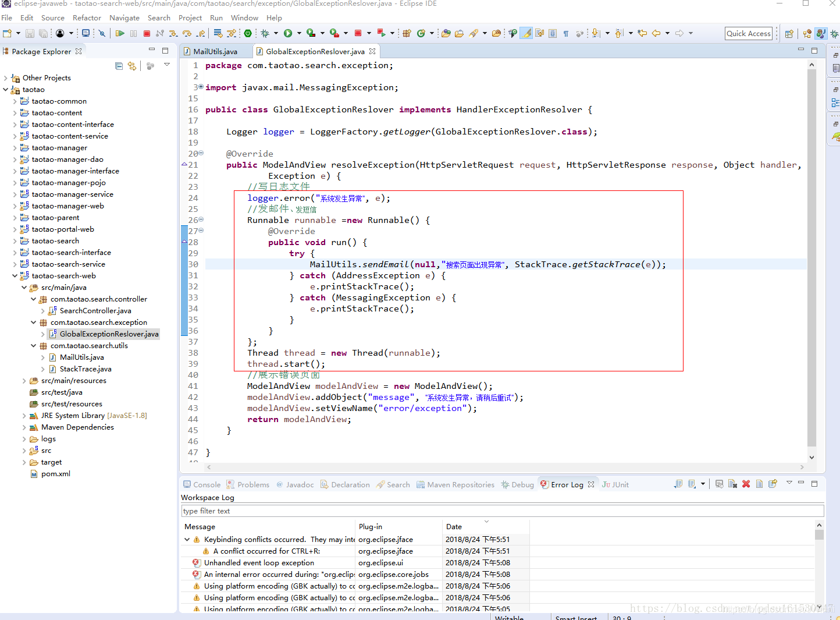The height and width of the screenshot is (620, 840).
Task: Switch to the MailUtils.java editor tab
Action: click(x=215, y=51)
